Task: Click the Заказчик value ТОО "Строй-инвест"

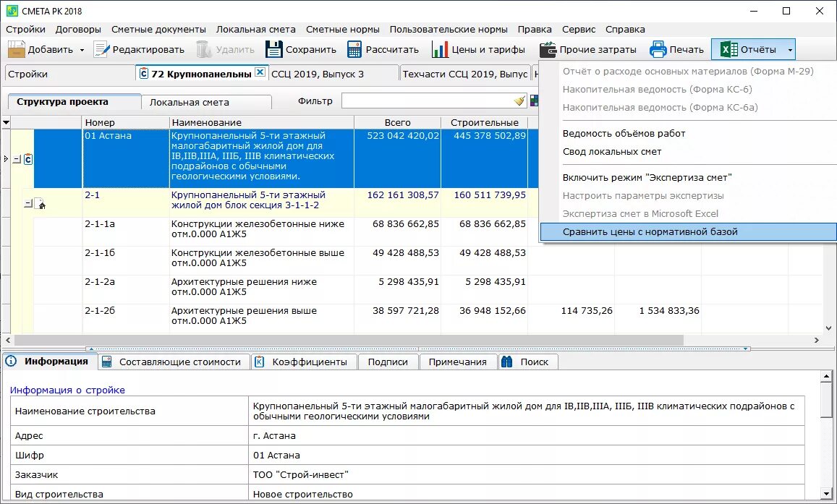Action: tap(300, 474)
